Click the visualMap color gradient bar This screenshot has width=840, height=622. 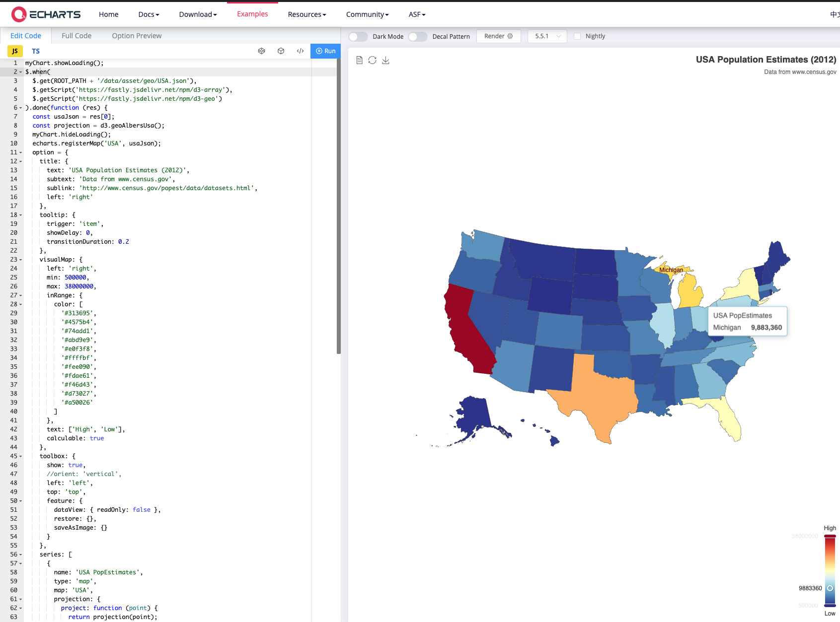point(830,571)
